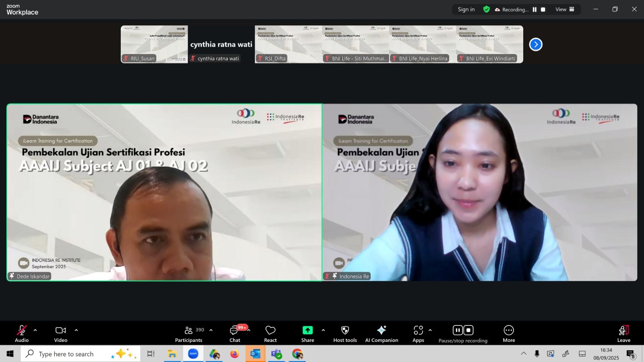Image resolution: width=644 pixels, height=362 pixels.
Task: Stop recording from top recording indicator
Action: [x=543, y=10]
